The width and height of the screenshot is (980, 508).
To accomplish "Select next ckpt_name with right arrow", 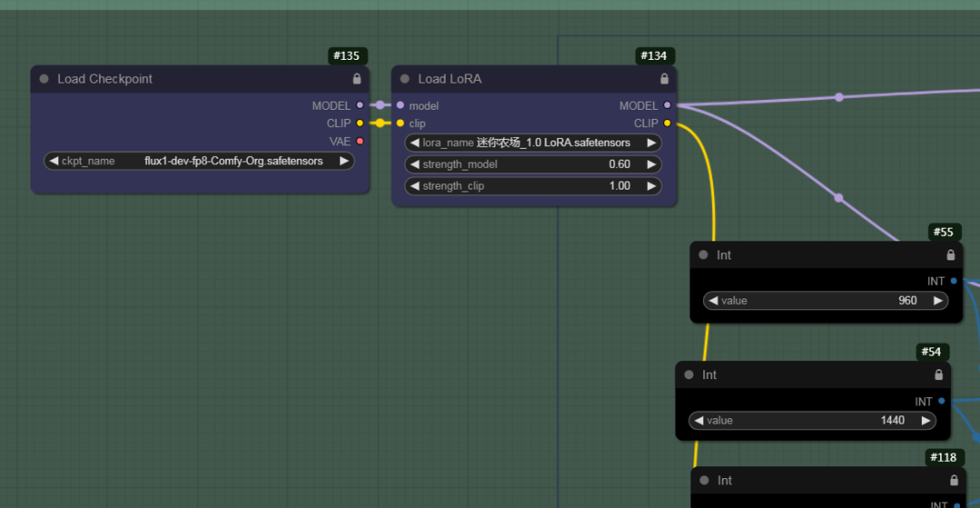I will point(344,161).
